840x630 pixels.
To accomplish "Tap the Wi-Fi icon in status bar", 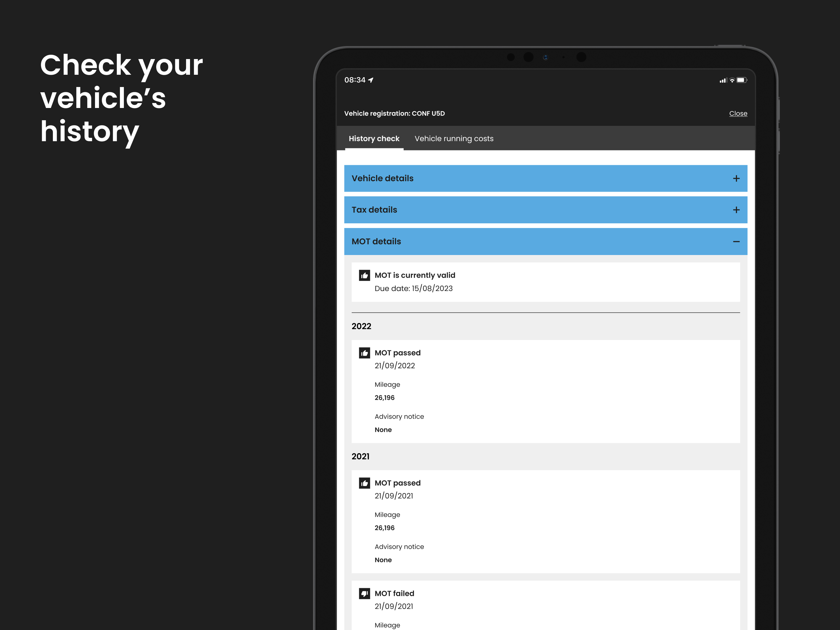I will pos(732,80).
